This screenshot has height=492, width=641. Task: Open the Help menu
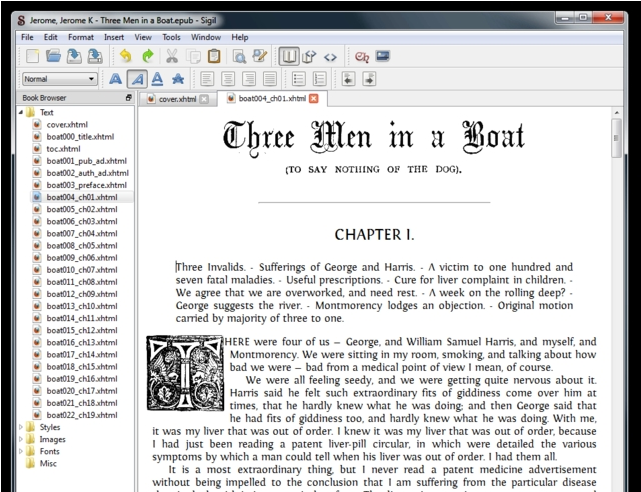(240, 37)
